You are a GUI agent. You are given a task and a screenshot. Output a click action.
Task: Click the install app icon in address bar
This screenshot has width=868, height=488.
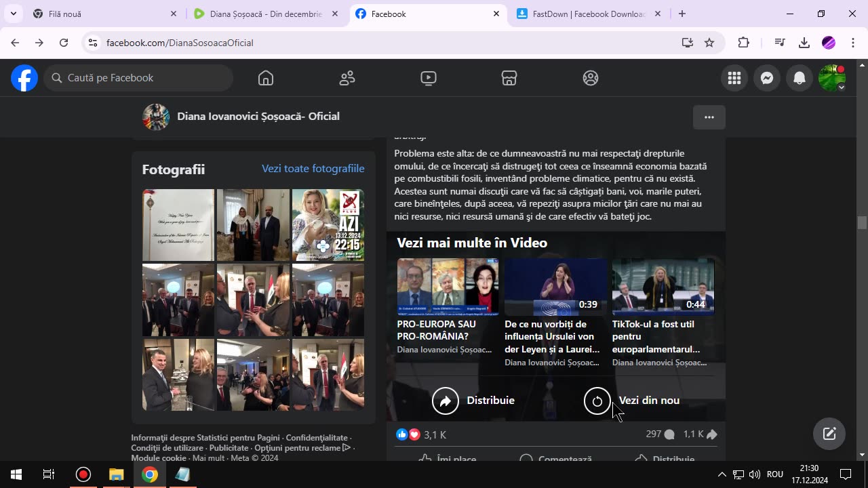pos(688,43)
